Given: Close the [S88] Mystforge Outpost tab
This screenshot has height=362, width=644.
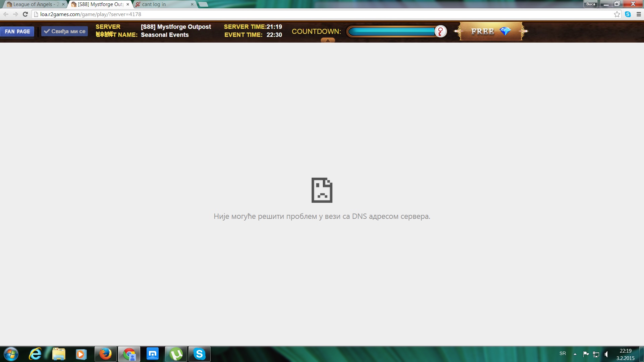Looking at the screenshot, I should [128, 4].
